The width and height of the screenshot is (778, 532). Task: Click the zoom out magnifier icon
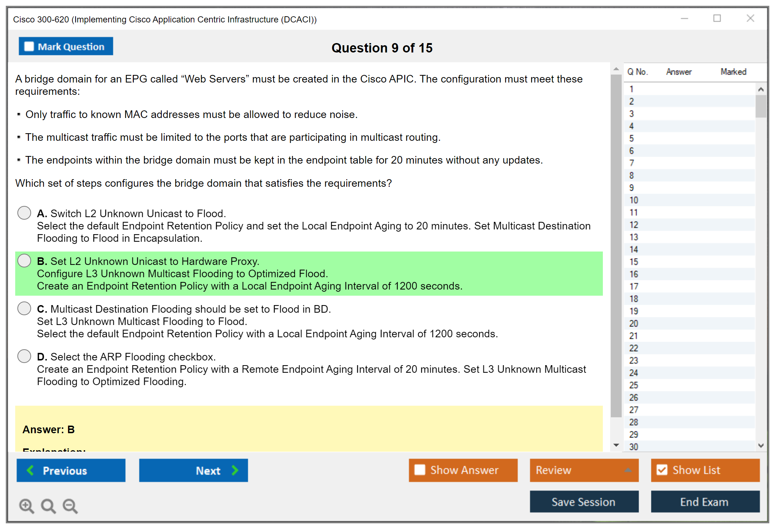coord(70,506)
